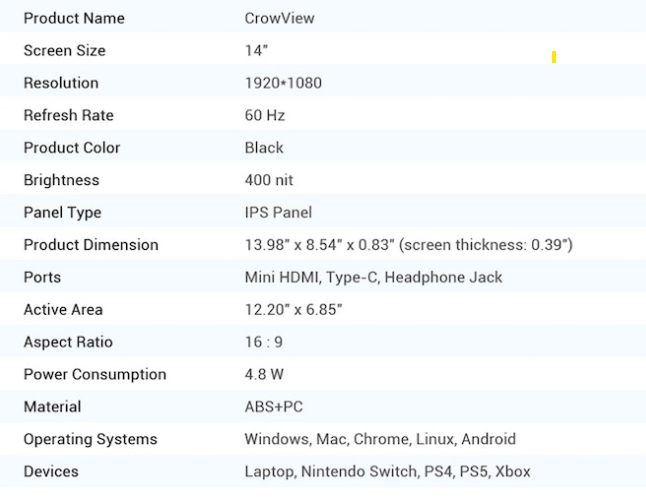Select the "Brightness" label
The width and height of the screenshot is (646, 500).
[x=61, y=180]
